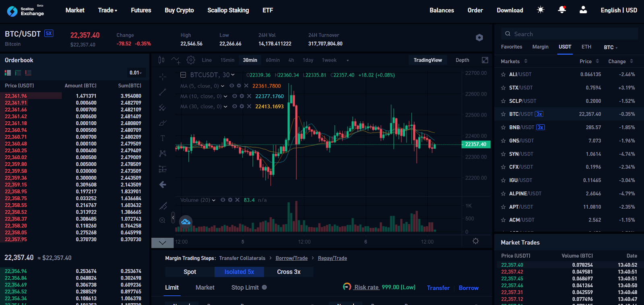
Task: Open the notifications bell
Action: click(x=562, y=10)
